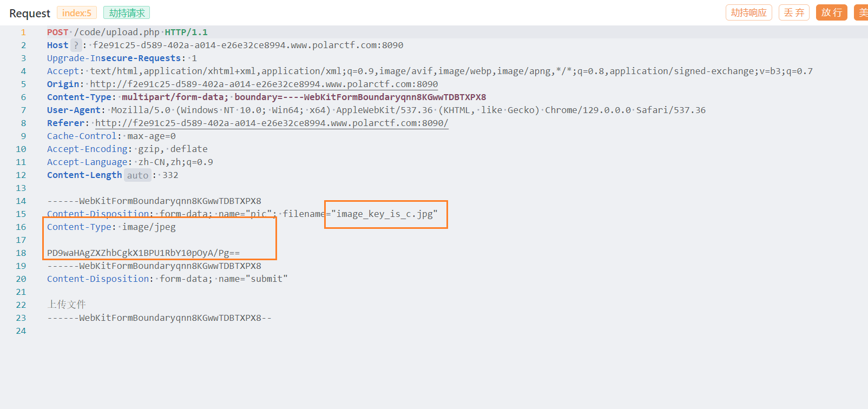
Task: Click the 上传文件 submit field text
Action: tap(67, 305)
